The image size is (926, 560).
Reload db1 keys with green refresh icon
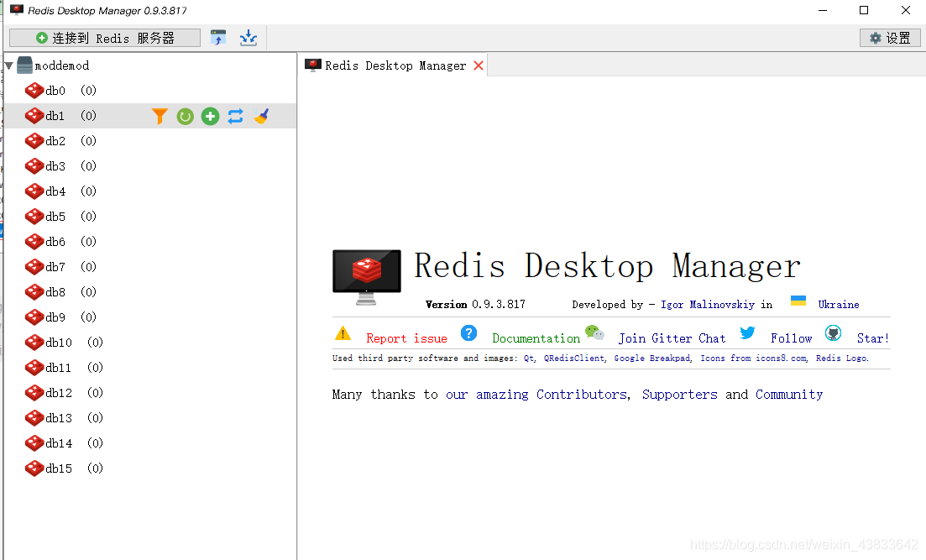pos(185,117)
